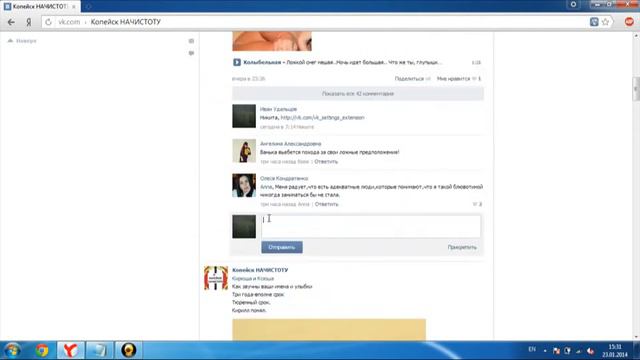Switch to Yandex Browser in the taskbar
This screenshot has height=360, width=640.
(x=71, y=350)
